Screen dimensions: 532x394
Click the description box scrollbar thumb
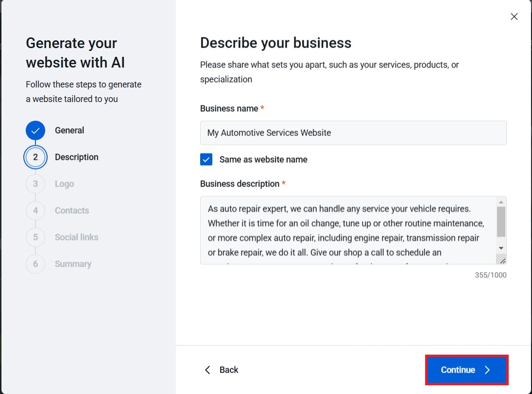(501, 222)
